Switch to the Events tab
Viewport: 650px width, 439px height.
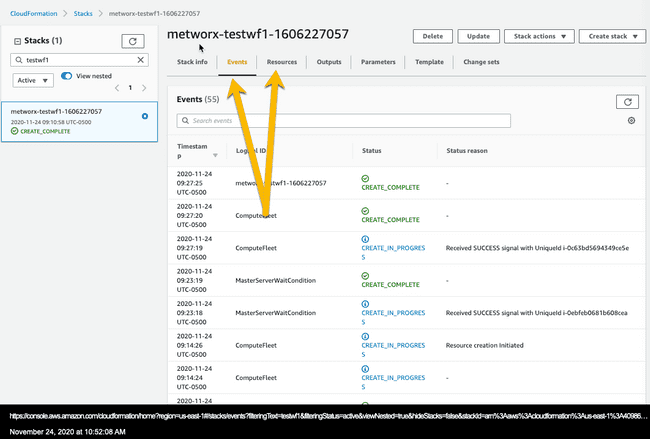237,62
